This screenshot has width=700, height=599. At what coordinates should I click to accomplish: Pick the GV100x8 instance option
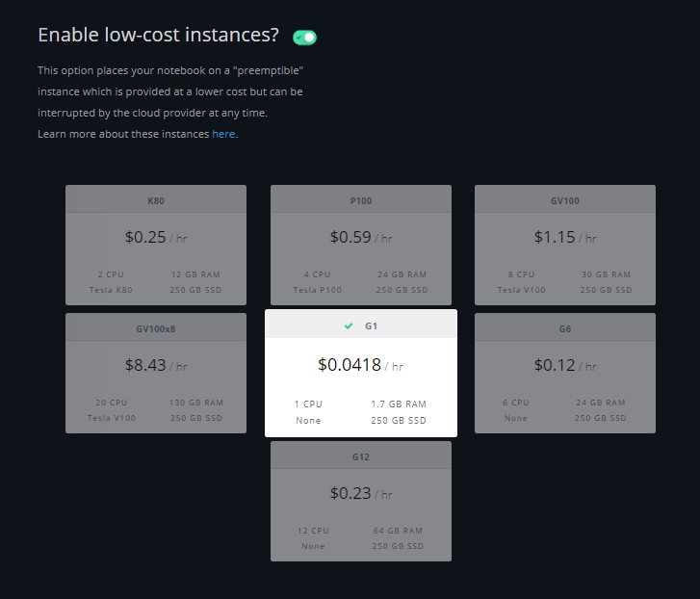pyautogui.click(x=156, y=374)
